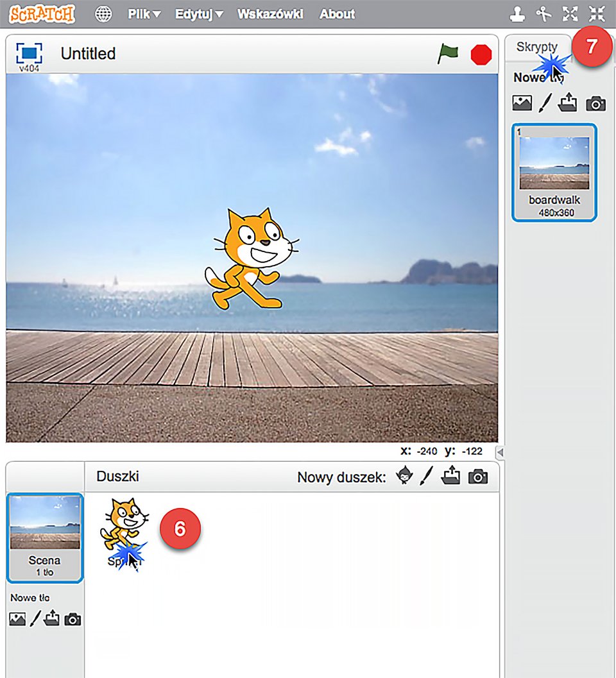Upload a new sprite from file
The width and height of the screenshot is (616, 678).
450,475
